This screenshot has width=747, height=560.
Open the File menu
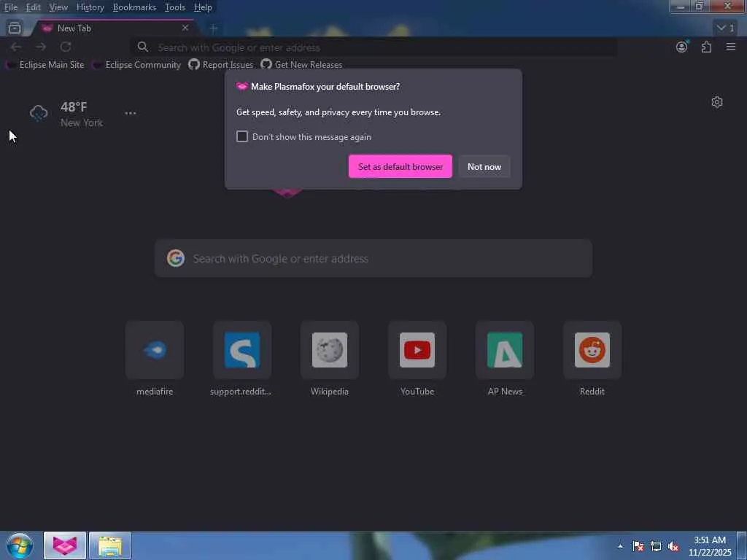pos(10,7)
